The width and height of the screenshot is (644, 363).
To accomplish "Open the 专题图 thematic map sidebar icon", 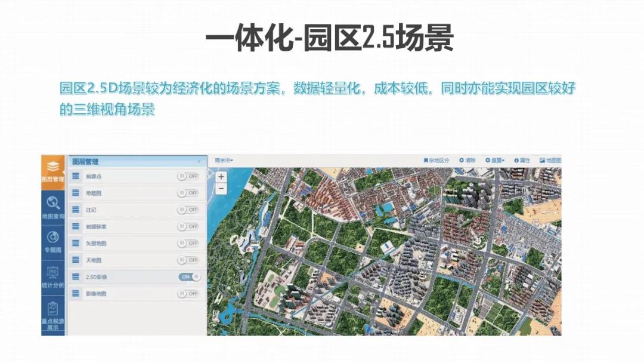I will 53,242.
